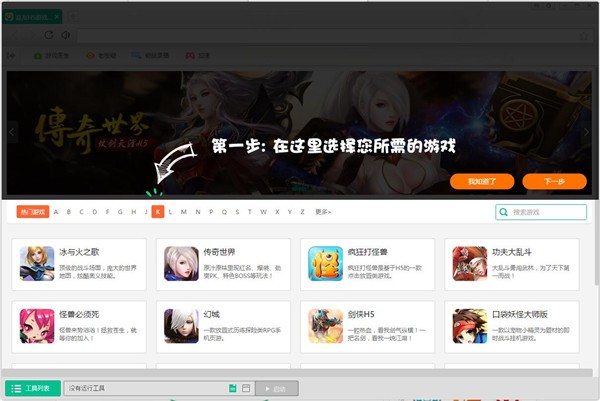600x401 pixels.
Task: Click the 传奇世界 banner image
Action: point(299,133)
